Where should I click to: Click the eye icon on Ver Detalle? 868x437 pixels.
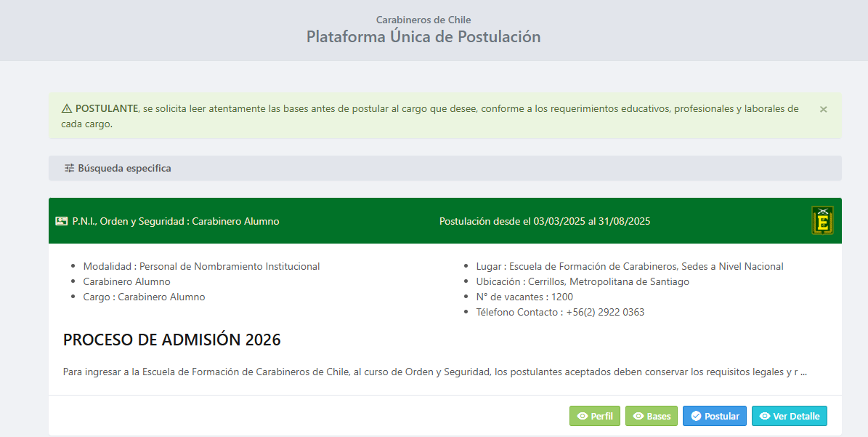[x=764, y=417]
